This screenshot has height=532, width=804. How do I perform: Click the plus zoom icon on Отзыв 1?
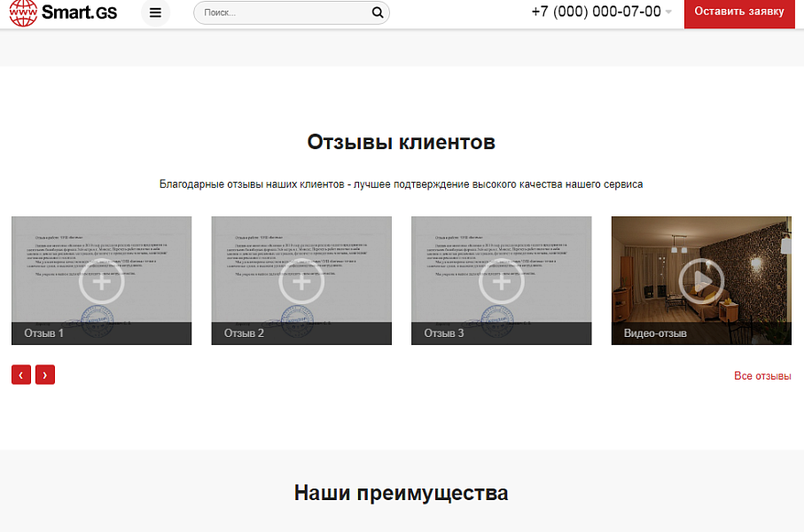pos(101,281)
